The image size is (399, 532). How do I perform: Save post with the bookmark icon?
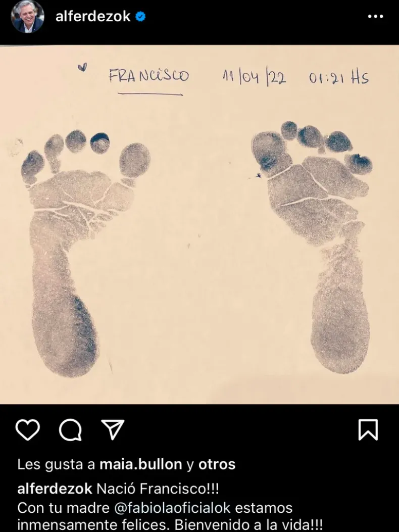(x=368, y=430)
